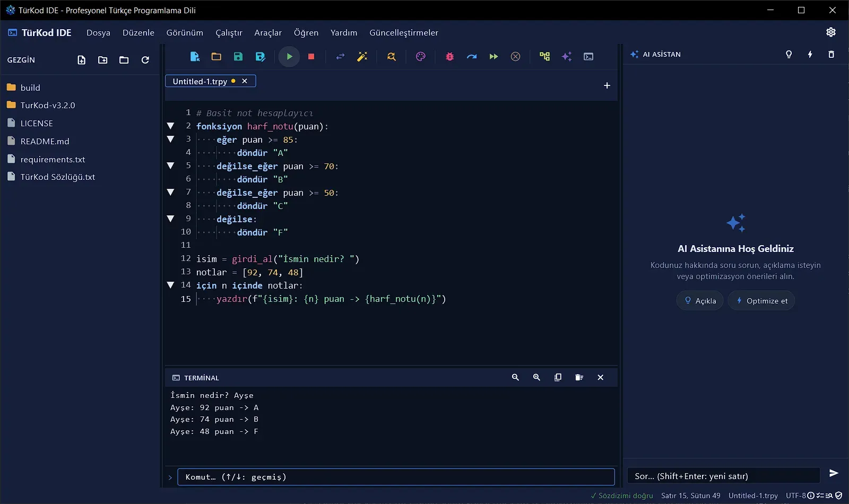
Task: Toggle the terminal icon in the editor toolbar
Action: pyautogui.click(x=588, y=57)
